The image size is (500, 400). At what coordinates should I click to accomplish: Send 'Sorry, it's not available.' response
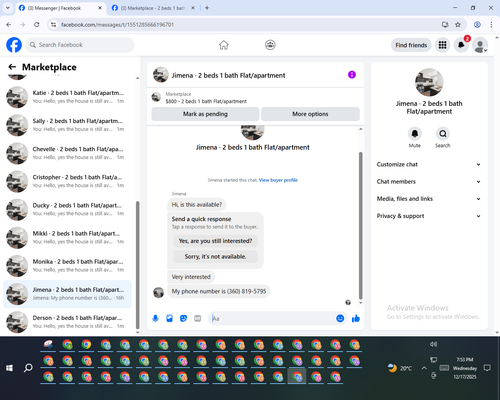(x=215, y=256)
